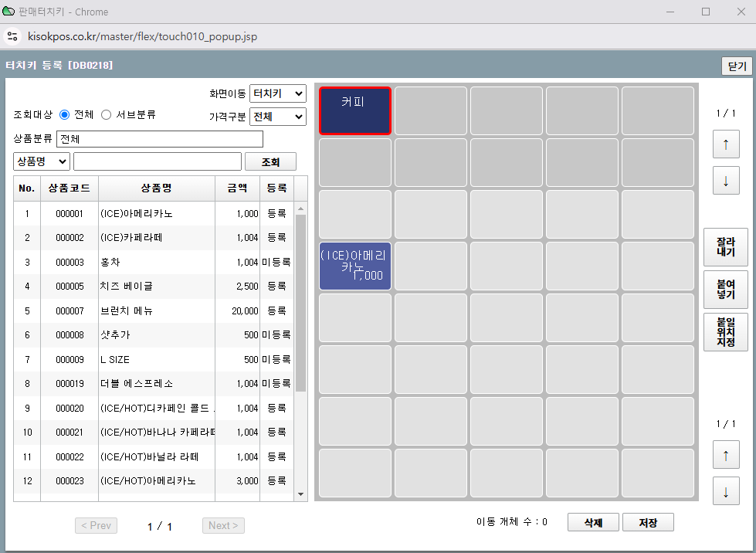Click the 조회 search button
Viewport: 756px width, 553px height.
click(x=270, y=161)
